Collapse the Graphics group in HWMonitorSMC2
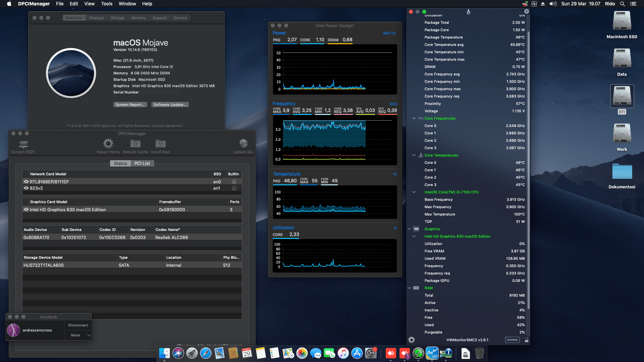 pos(409,229)
